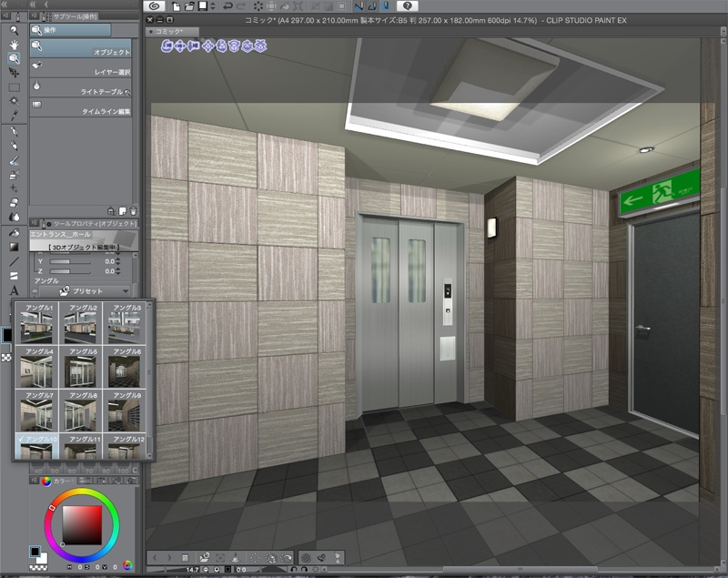The image size is (728, 578).
Task: Click the Z value stepper arrows
Action: click(x=118, y=271)
